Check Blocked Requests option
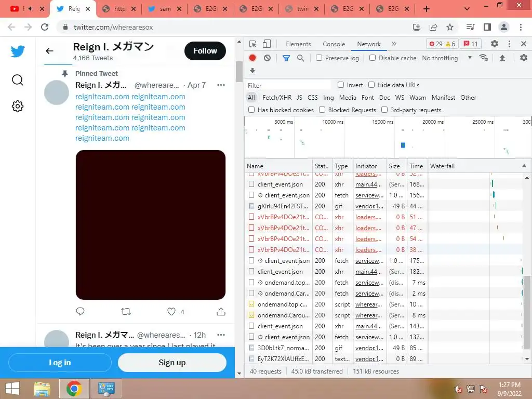This screenshot has height=399, width=532. 322,110
